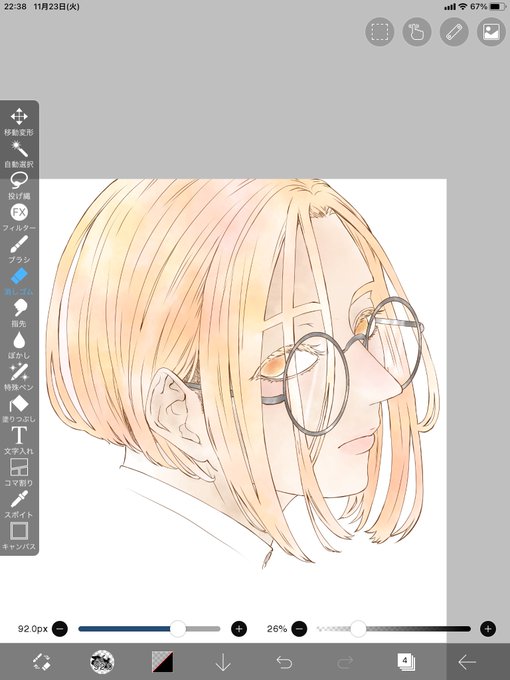Tap the battery indicator in status bar
This screenshot has height=680, width=510.
tap(498, 7)
